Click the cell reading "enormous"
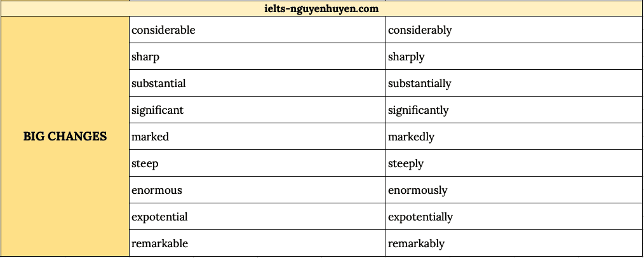Screen dimensions: 644x258 [257, 190]
